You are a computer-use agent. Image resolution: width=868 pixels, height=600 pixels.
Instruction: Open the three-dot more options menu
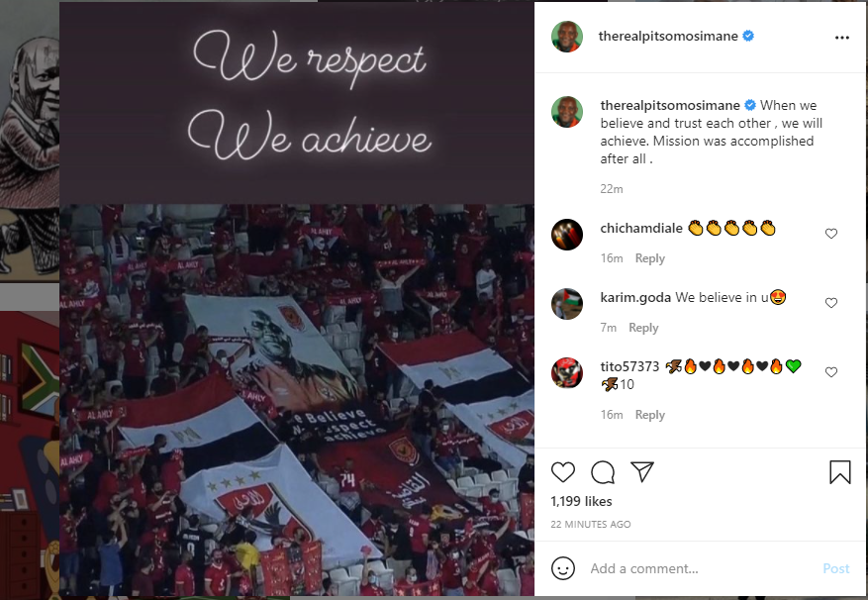pos(842,38)
